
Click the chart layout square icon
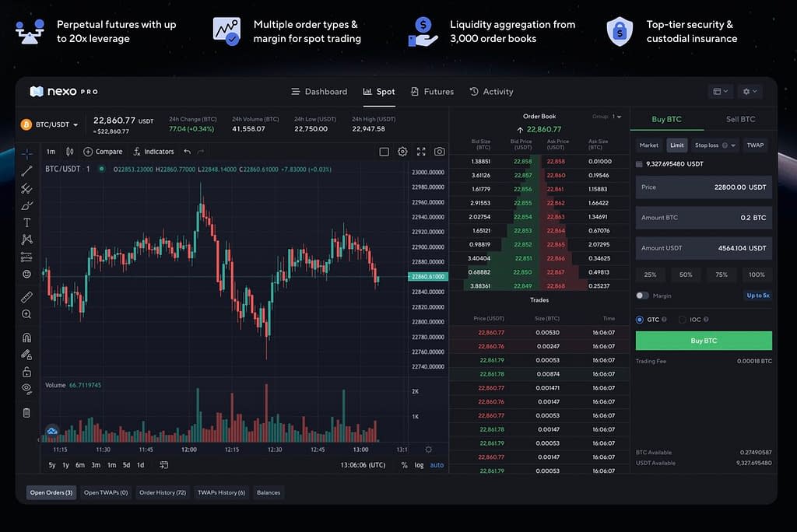tap(384, 152)
